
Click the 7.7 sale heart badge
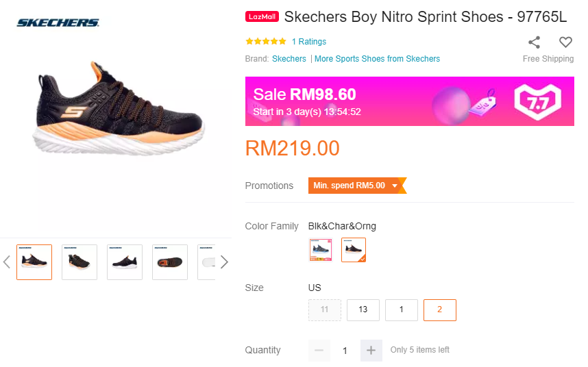tap(537, 102)
